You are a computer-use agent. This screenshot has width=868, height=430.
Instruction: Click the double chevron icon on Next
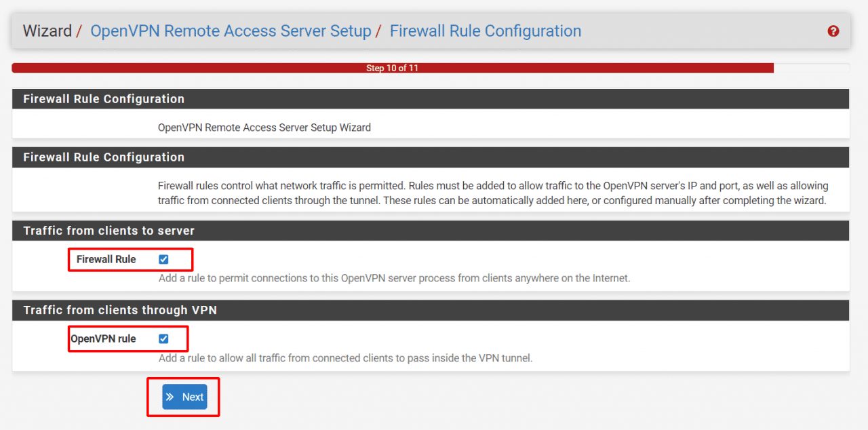click(170, 397)
